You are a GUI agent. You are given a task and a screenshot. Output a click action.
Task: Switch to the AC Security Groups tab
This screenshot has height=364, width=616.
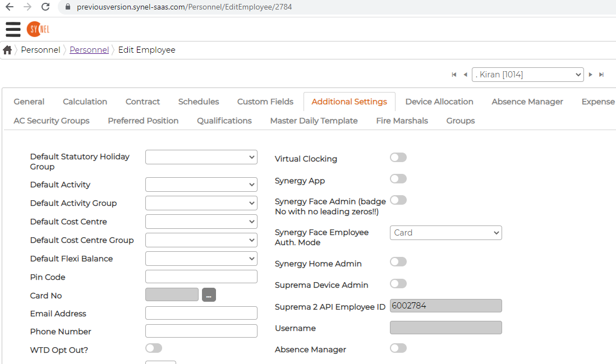tap(52, 121)
